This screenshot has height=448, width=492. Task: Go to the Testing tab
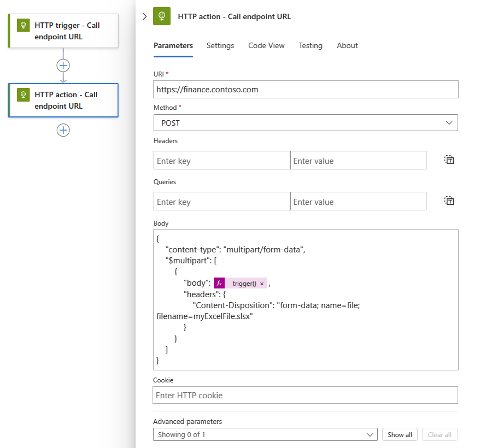pyautogui.click(x=311, y=46)
